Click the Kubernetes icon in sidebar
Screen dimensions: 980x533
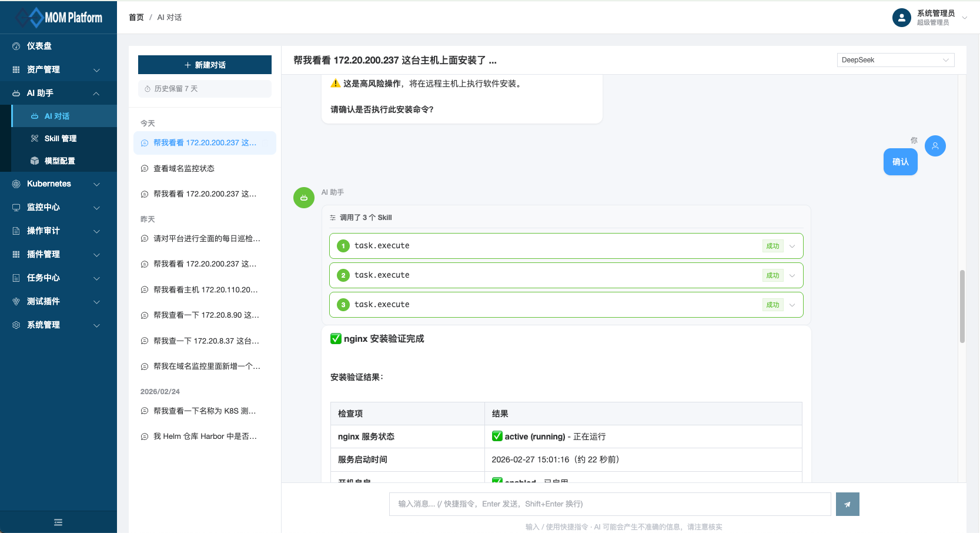[x=16, y=184]
